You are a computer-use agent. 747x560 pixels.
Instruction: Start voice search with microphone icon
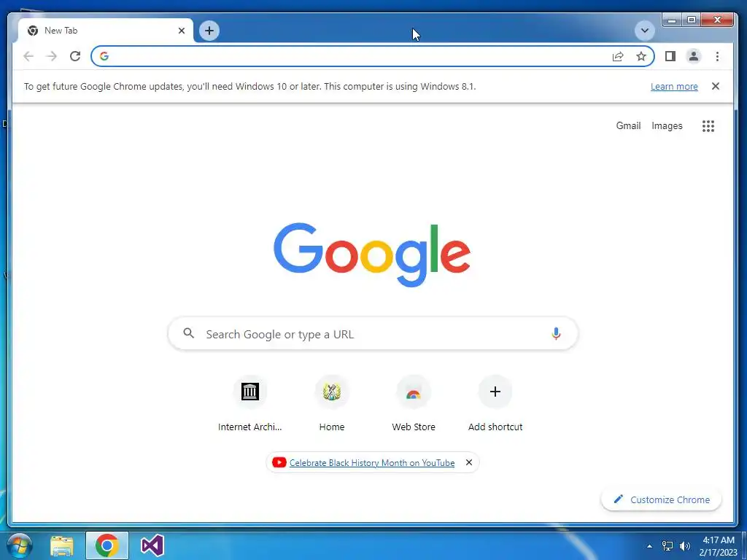pyautogui.click(x=556, y=334)
